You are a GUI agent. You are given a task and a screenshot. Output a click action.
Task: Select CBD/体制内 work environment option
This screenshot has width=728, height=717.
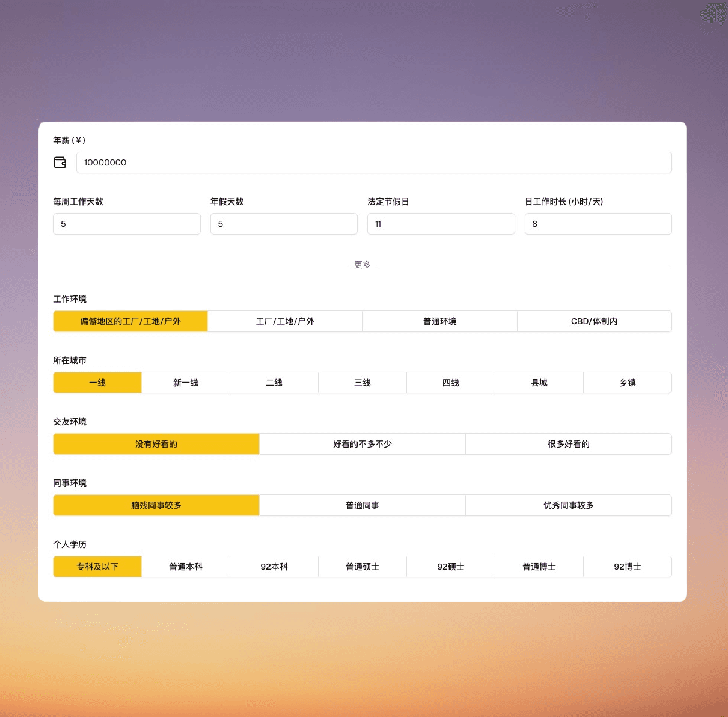pos(594,321)
